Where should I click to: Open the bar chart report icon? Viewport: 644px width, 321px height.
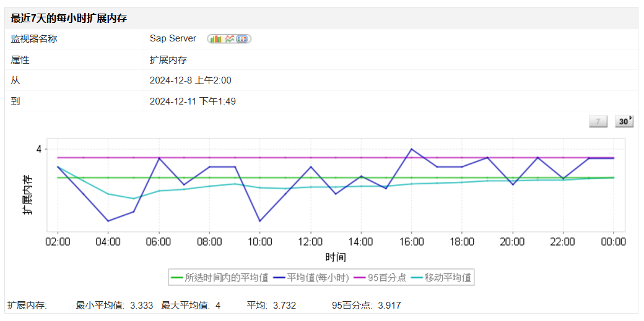point(216,39)
